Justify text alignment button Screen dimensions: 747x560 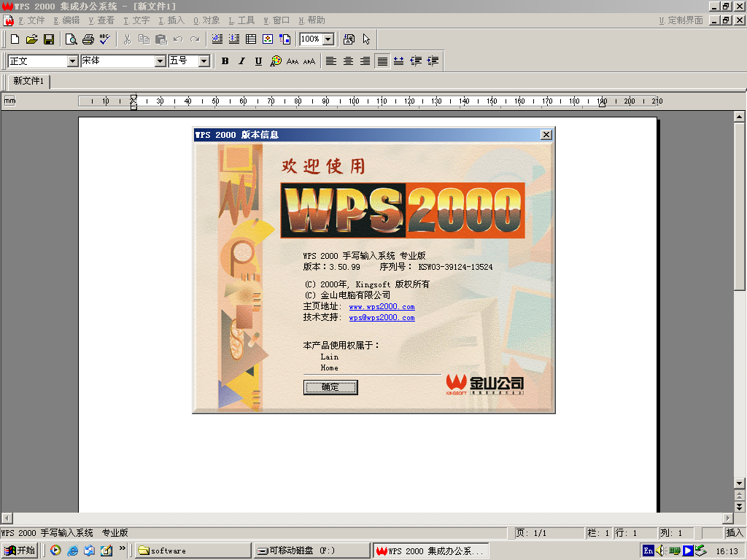coord(382,61)
